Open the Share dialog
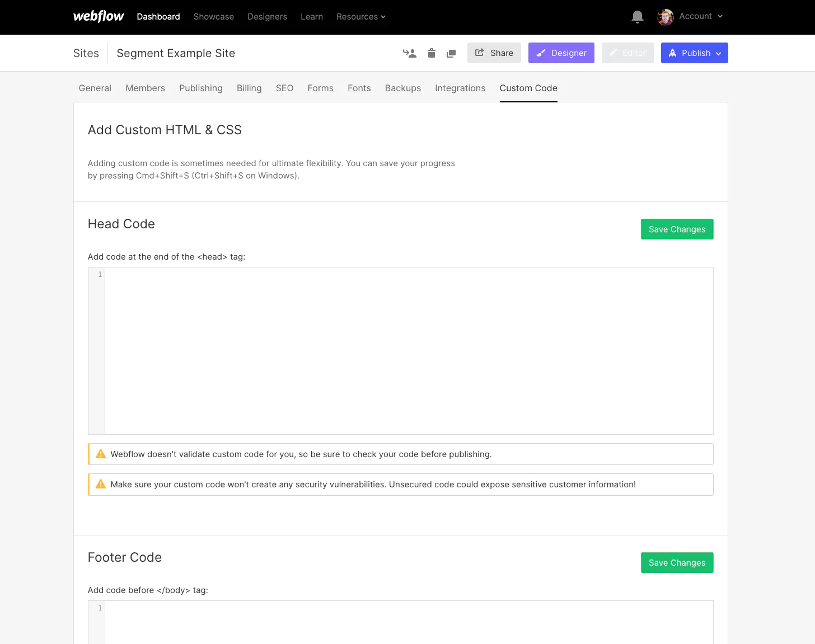Image resolution: width=815 pixels, height=644 pixels. click(x=494, y=53)
